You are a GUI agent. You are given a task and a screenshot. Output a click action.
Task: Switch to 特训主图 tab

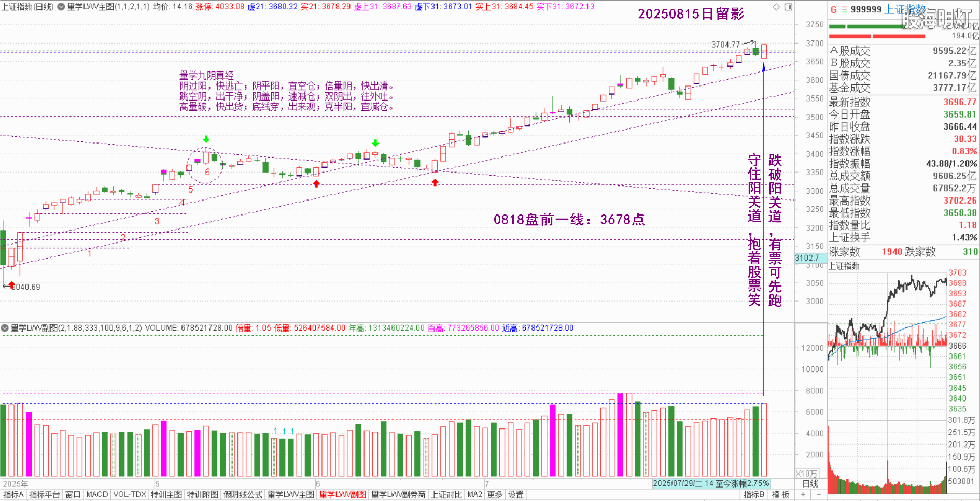pyautogui.click(x=166, y=495)
